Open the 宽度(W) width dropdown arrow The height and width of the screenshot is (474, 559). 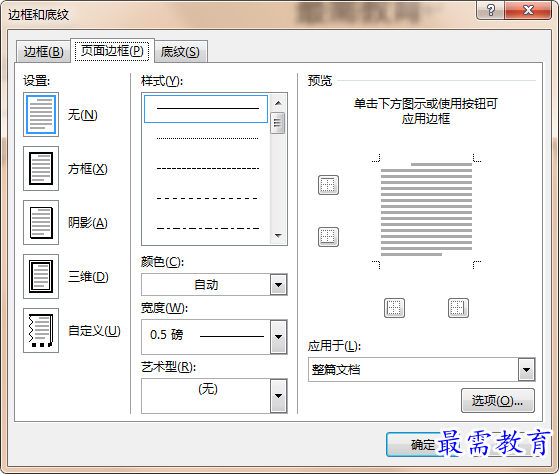(x=278, y=337)
